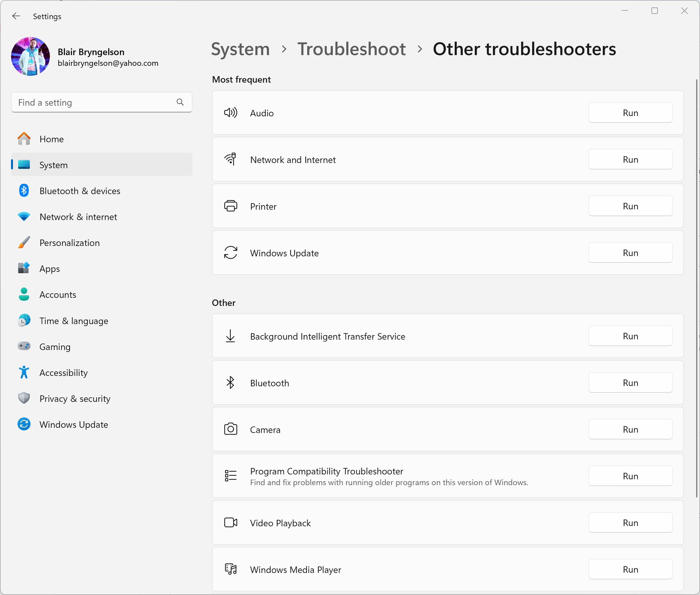This screenshot has height=595, width=700.
Task: Run the Printer troubleshooter
Action: (630, 206)
